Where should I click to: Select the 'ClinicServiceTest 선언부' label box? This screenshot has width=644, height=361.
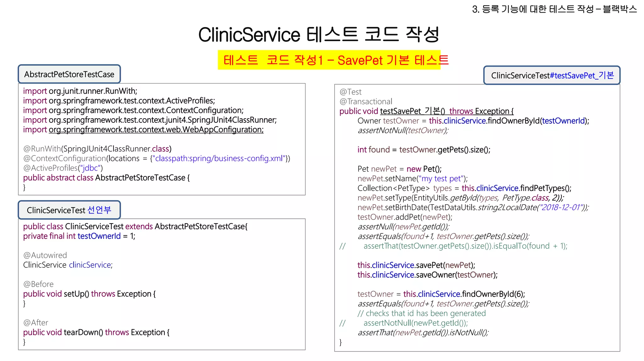69,210
